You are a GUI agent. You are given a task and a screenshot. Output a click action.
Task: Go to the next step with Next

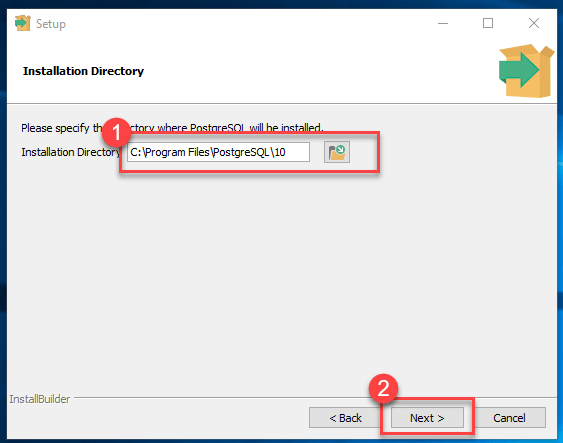(x=427, y=418)
